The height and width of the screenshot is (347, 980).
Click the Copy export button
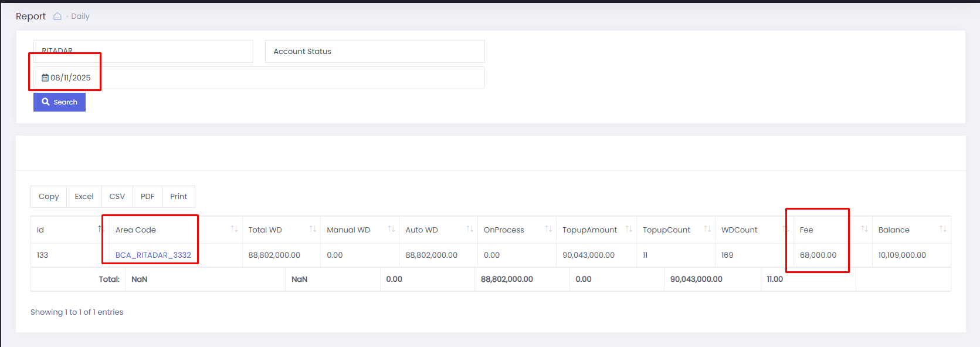click(49, 197)
